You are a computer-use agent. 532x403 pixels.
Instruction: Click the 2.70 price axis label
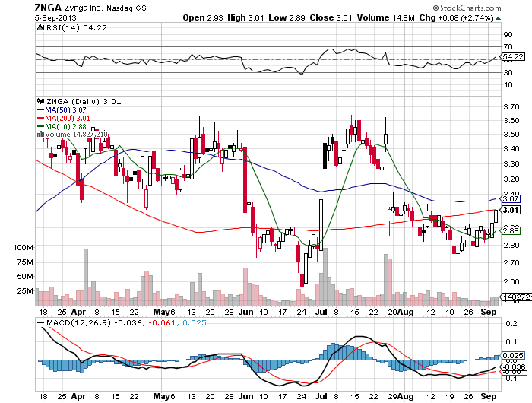511,263
